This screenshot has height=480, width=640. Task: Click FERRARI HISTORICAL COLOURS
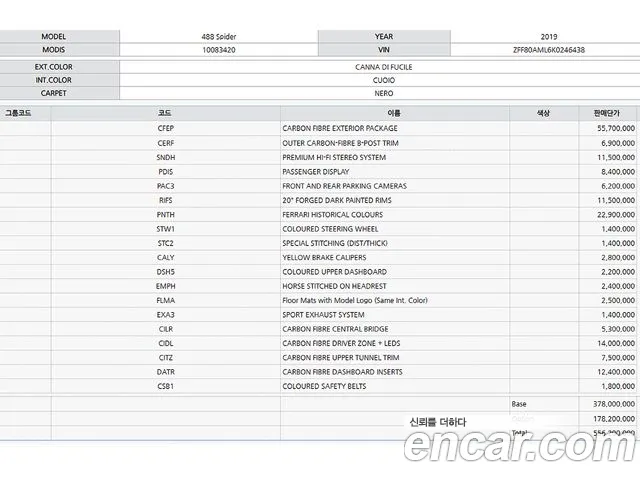point(333,215)
